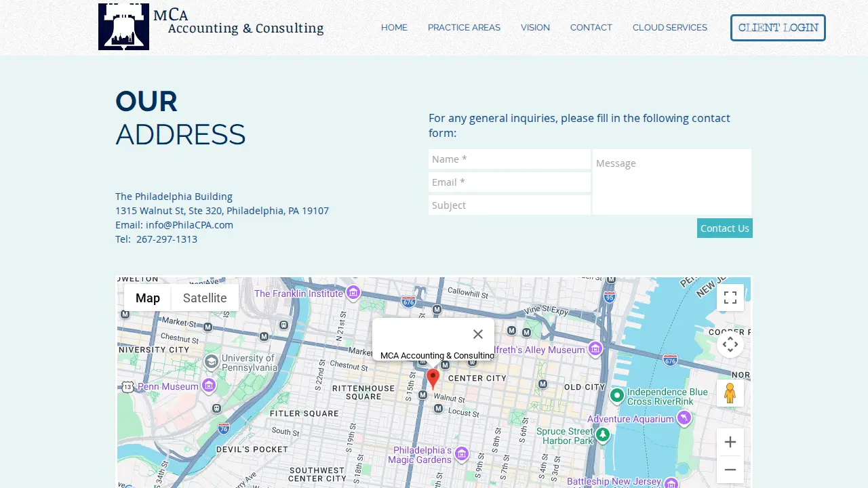Click the Battleship New Jersey map icon
This screenshot has height=488, width=868.
671,483
